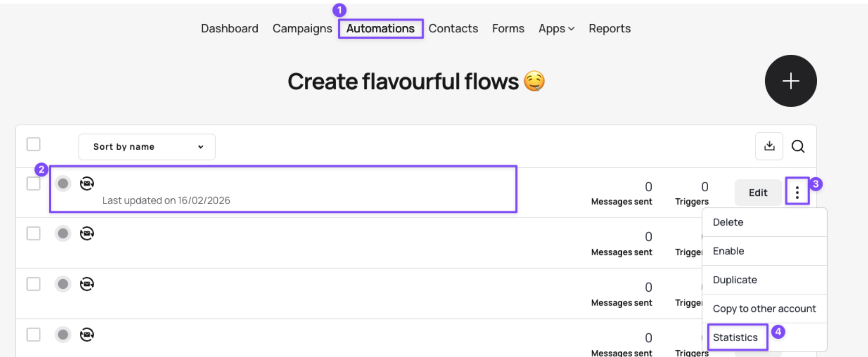Select Statistics from the context menu

[x=735, y=337]
